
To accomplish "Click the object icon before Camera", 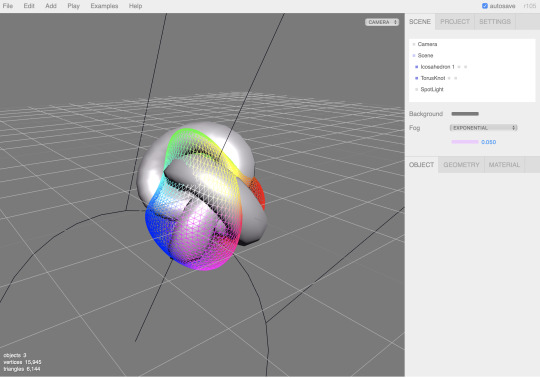I will coord(414,44).
